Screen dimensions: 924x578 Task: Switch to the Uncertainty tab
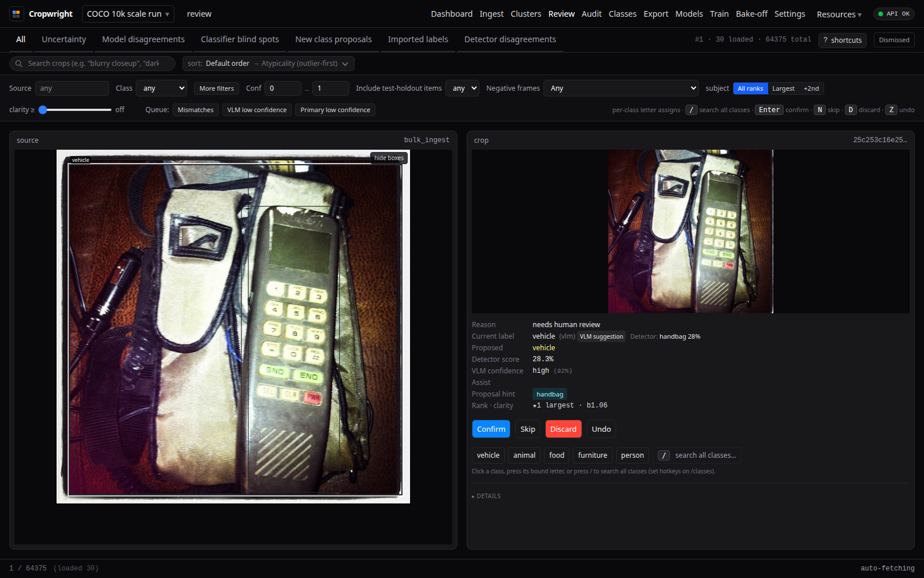coord(64,39)
